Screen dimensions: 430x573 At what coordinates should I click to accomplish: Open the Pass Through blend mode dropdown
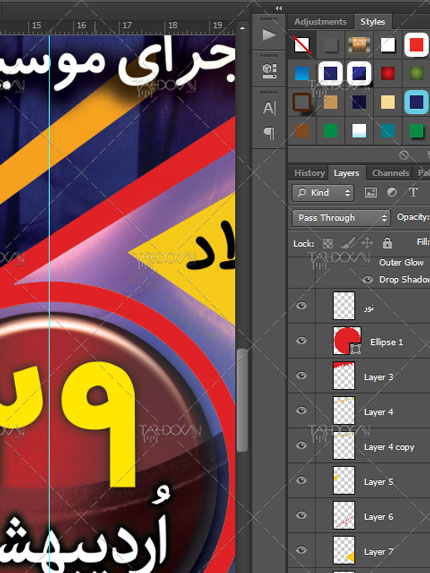340,218
